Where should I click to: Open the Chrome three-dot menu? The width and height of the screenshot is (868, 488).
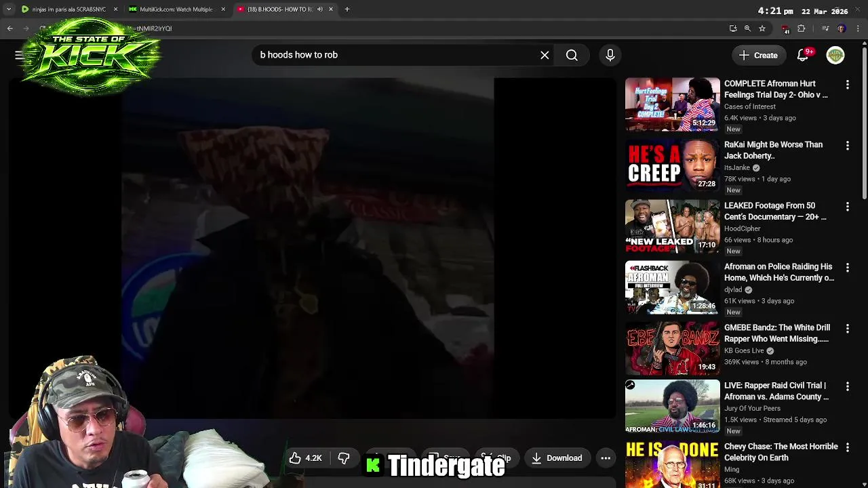[859, 28]
